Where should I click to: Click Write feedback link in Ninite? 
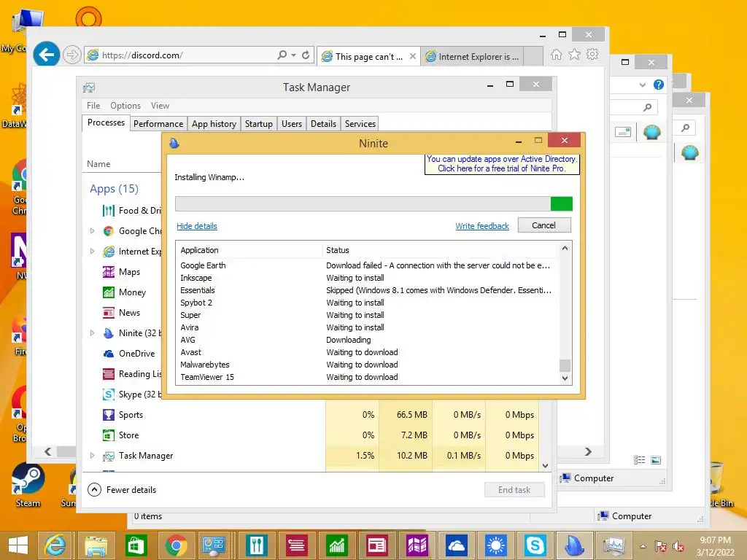tap(482, 226)
